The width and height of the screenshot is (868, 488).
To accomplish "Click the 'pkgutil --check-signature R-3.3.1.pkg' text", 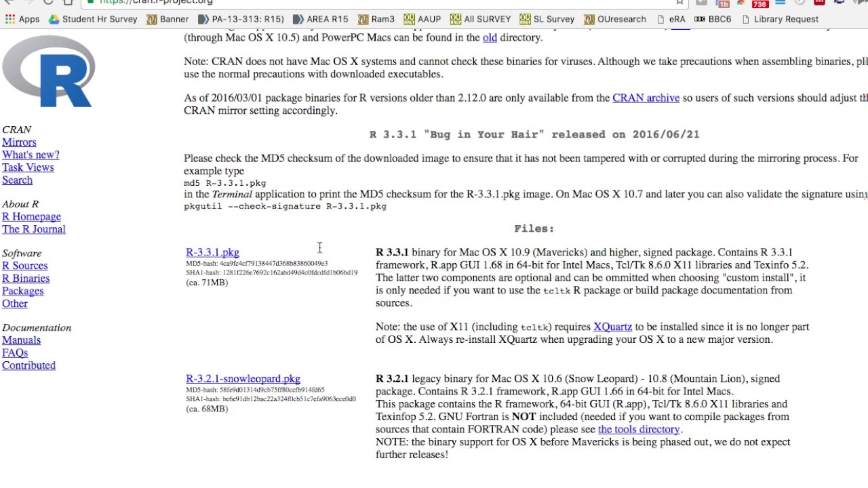I will coord(285,206).
